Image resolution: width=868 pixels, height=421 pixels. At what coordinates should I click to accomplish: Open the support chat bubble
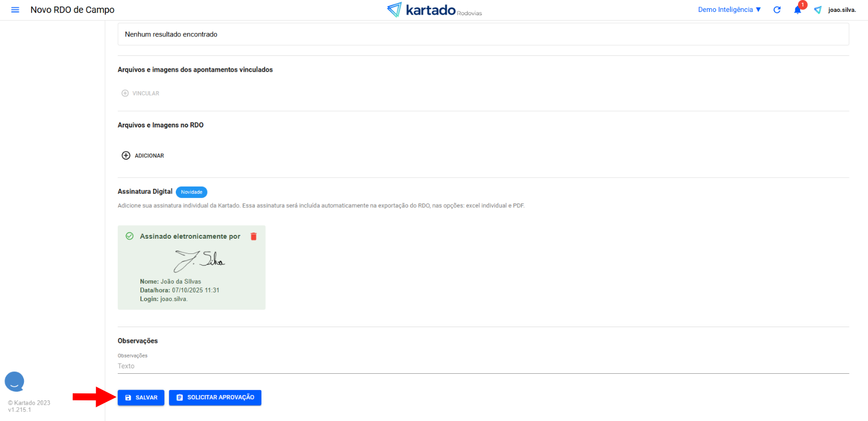point(15,381)
